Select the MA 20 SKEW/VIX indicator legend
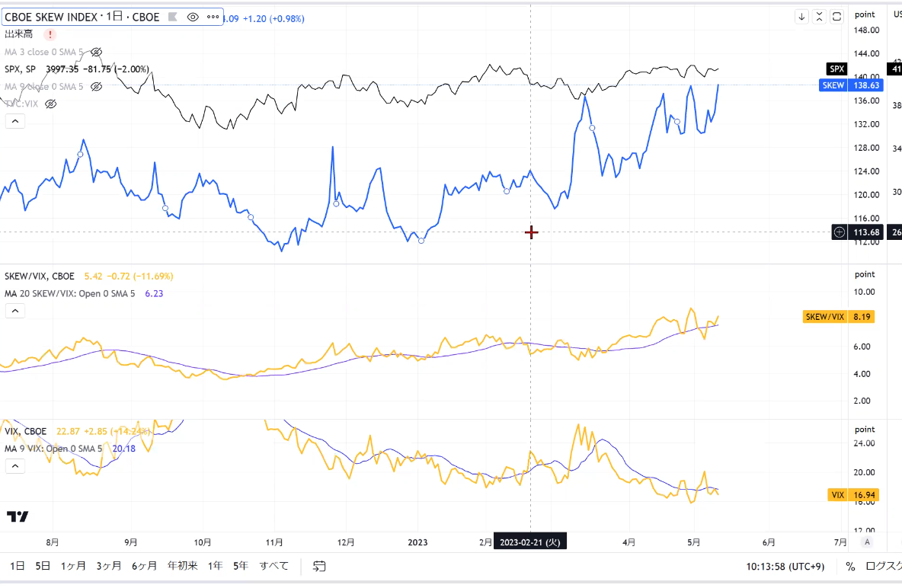Viewport: 902px width, 588px height. [69, 293]
